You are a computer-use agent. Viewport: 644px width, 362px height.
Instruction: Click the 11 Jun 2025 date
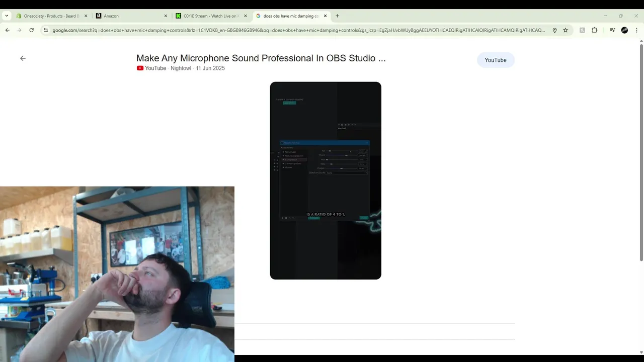coord(210,68)
